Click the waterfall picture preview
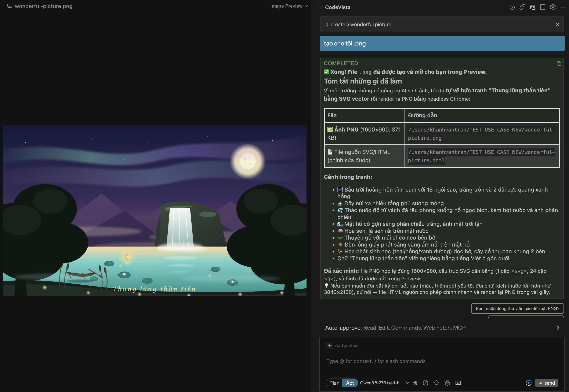 pyautogui.click(x=155, y=211)
